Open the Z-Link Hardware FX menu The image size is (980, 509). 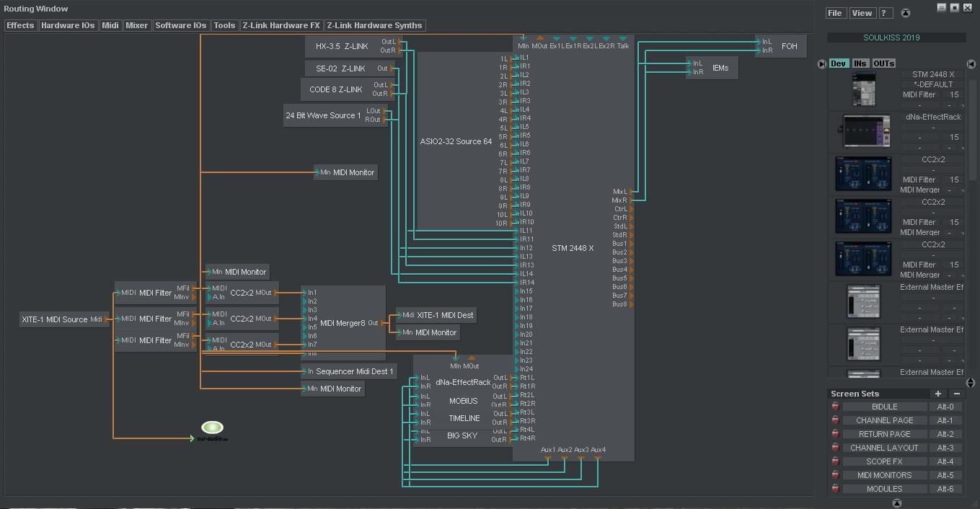[281, 25]
